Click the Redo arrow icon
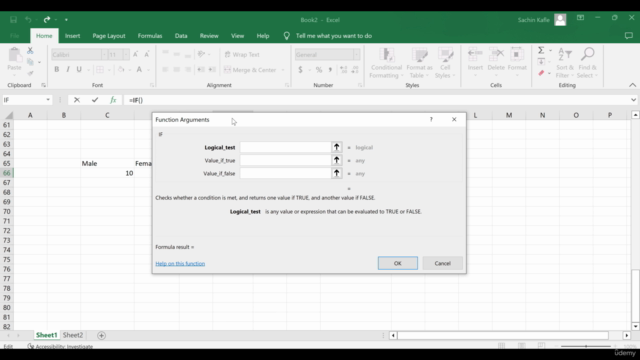The width and height of the screenshot is (640, 360). click(x=47, y=20)
